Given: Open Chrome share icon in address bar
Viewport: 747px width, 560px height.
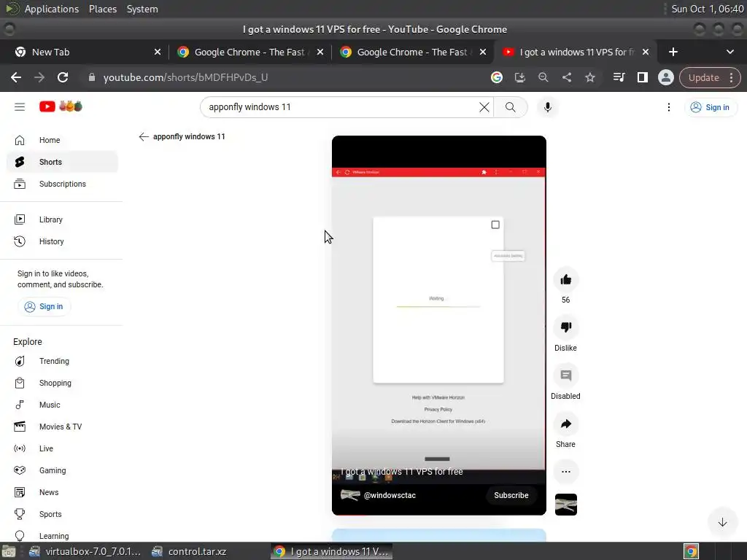Looking at the screenshot, I should point(566,77).
